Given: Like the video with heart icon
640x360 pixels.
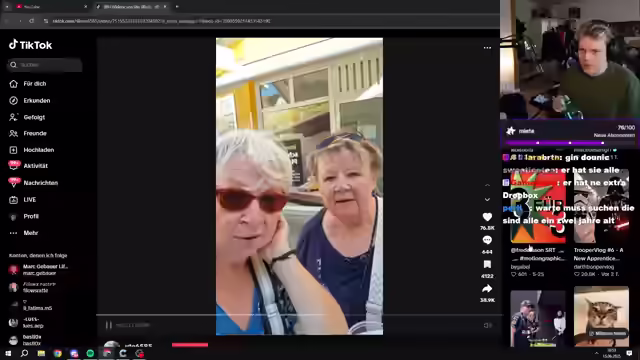Looking at the screenshot, I should [487, 217].
